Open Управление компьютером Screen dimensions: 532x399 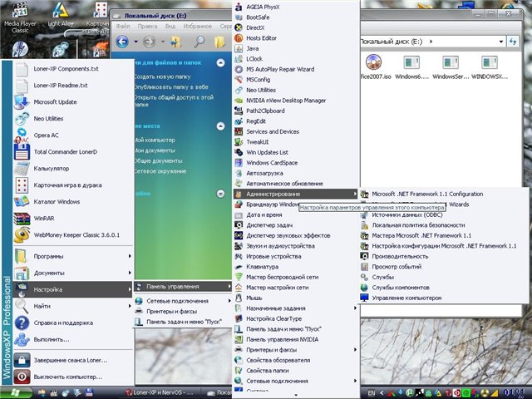pos(444,298)
